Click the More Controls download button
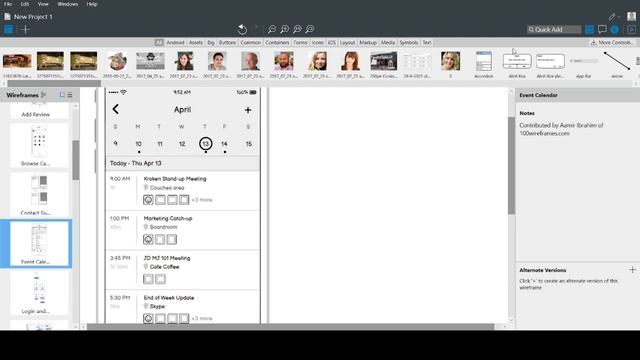 pos(612,42)
